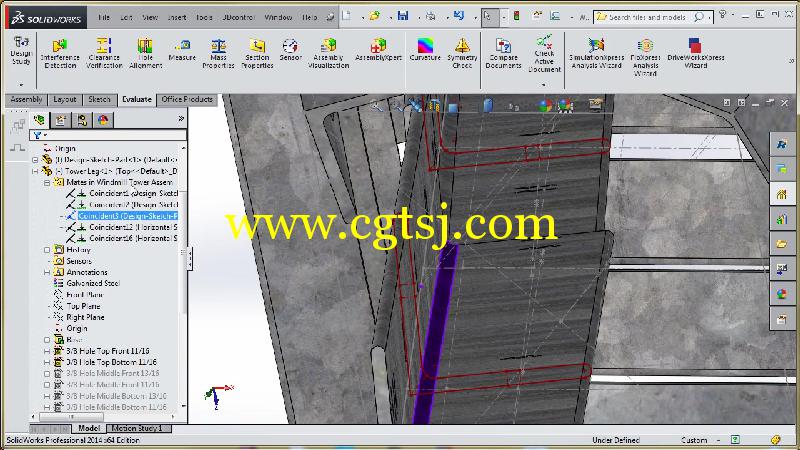This screenshot has height=450, width=800.
Task: Toggle Curvature display
Action: click(x=425, y=50)
